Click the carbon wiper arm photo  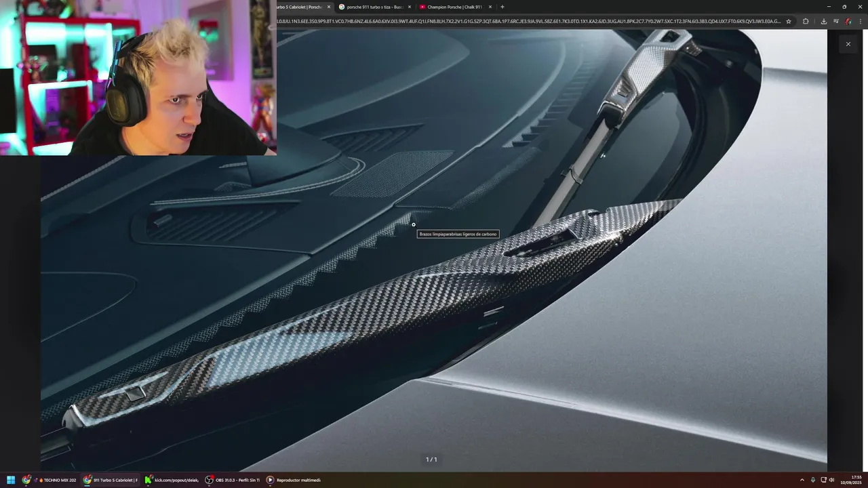pyautogui.click(x=434, y=249)
